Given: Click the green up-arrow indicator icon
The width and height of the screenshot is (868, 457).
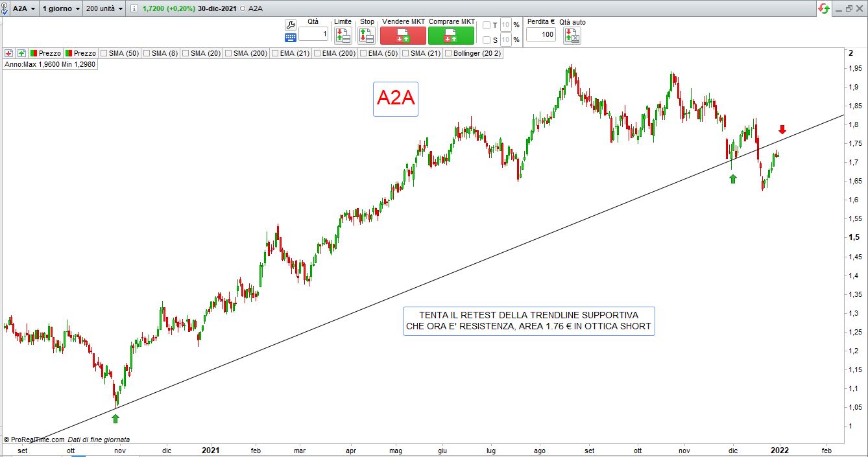Looking at the screenshot, I should (x=21, y=53).
